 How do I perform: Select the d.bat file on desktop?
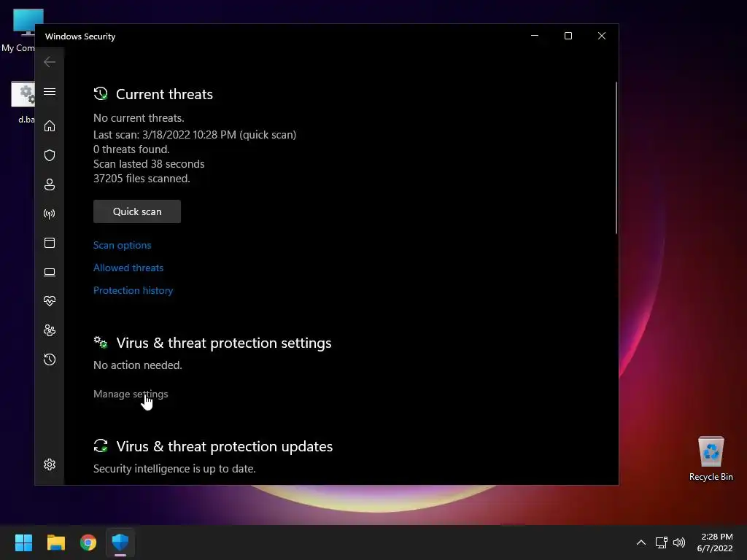23,102
